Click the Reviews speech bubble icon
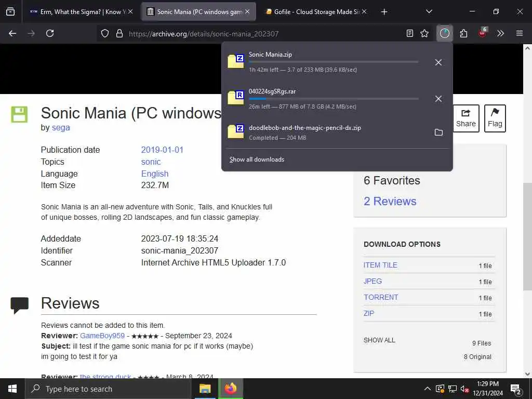This screenshot has width=532, height=399. [19, 305]
